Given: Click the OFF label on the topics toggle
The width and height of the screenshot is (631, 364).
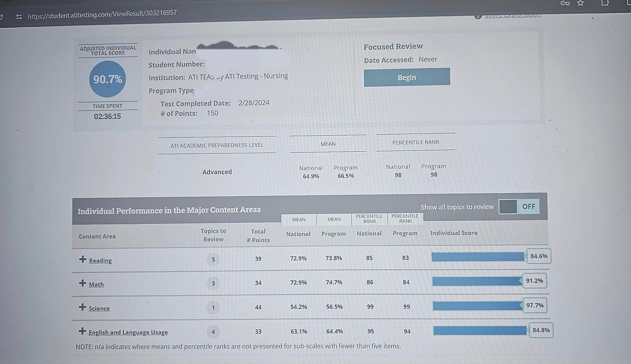Looking at the screenshot, I should (529, 207).
